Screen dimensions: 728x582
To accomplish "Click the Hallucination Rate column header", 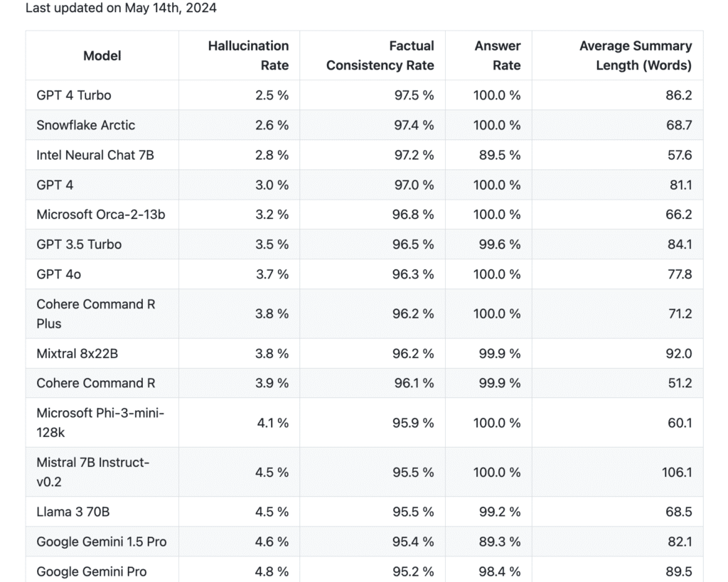I will [248, 55].
